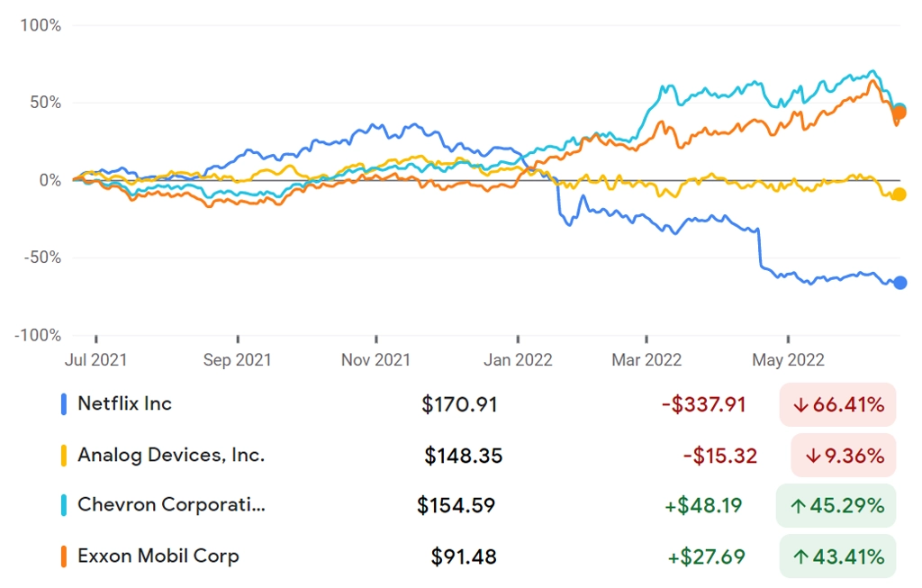Click the Netflix Inc stock name
922x588 pixels.
(124, 404)
